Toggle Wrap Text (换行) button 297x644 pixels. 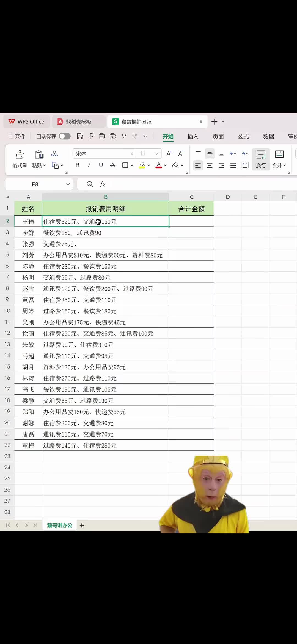tap(261, 159)
